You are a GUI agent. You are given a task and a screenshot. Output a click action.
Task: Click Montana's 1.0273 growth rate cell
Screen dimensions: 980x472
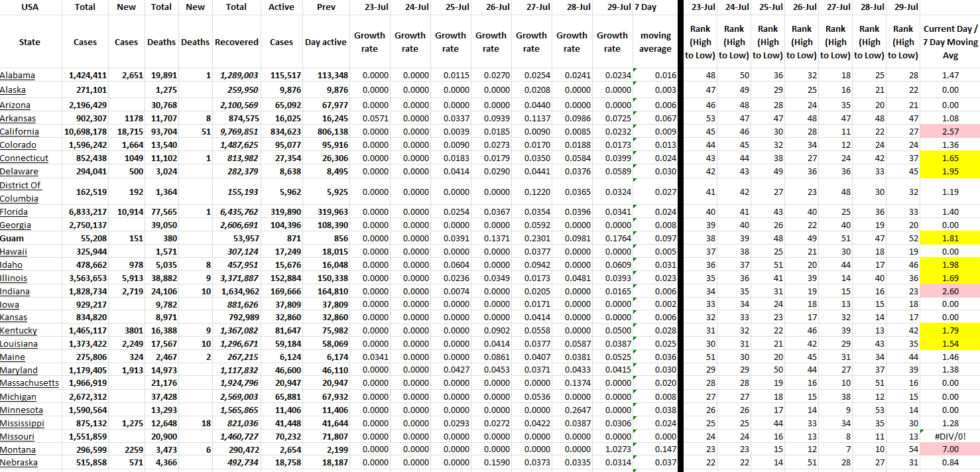612,449
